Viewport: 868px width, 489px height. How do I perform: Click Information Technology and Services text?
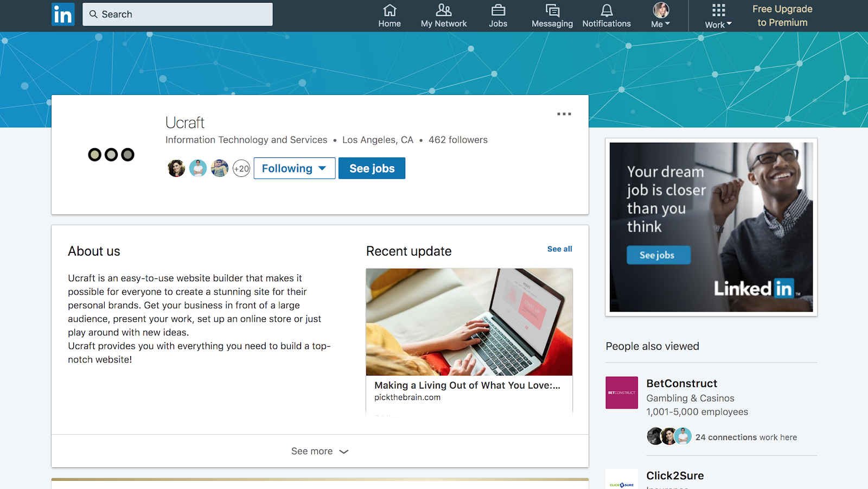tap(246, 140)
